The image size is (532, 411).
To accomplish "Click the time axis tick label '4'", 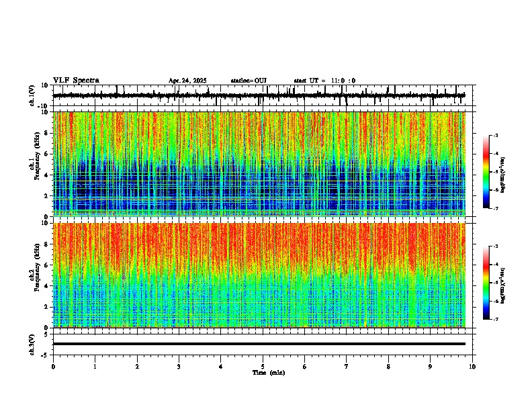I will [221, 367].
